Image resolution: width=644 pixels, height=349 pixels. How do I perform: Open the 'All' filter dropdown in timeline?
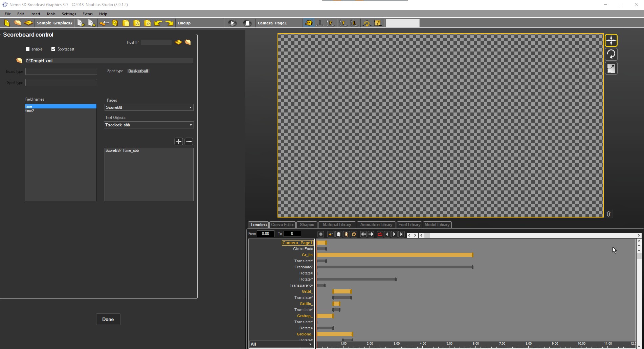(x=281, y=344)
